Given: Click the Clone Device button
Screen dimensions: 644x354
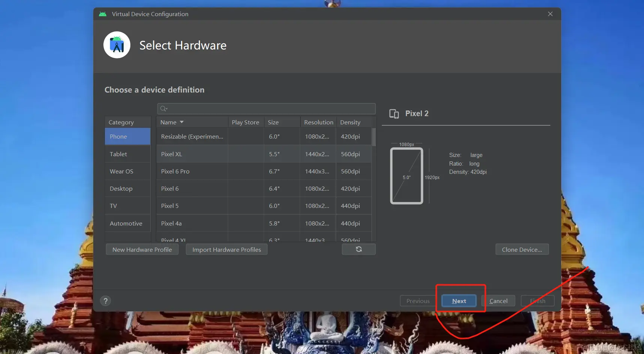Looking at the screenshot, I should tap(522, 249).
